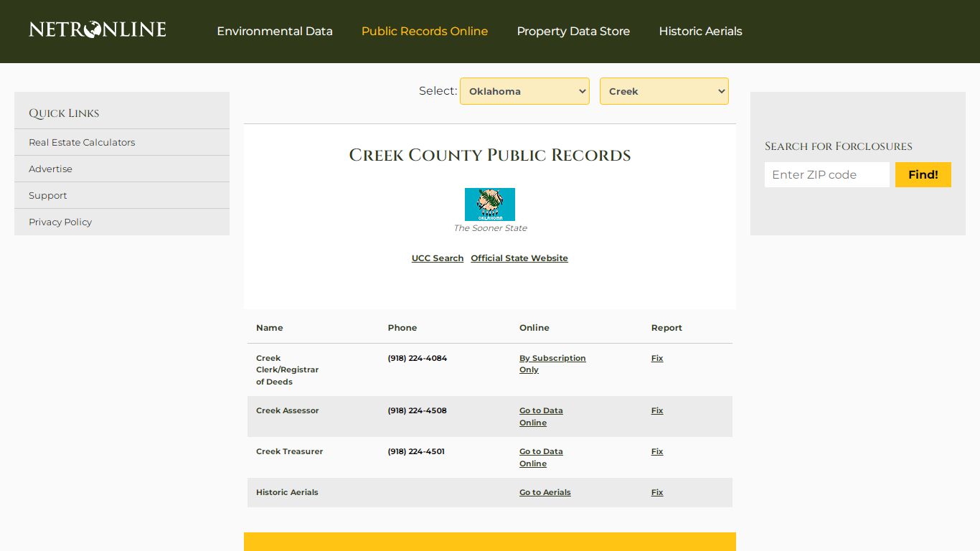The width and height of the screenshot is (980, 551).
Task: Click the Find! button
Action: pyautogui.click(x=923, y=174)
